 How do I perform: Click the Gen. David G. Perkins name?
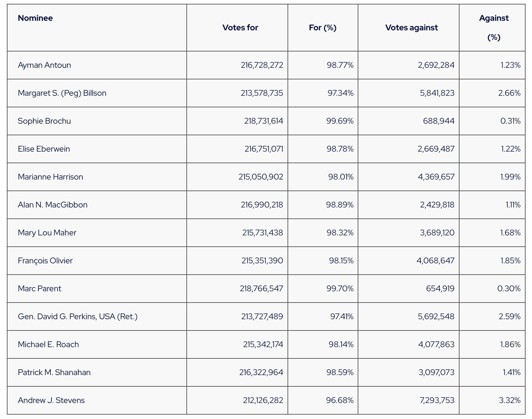click(78, 316)
